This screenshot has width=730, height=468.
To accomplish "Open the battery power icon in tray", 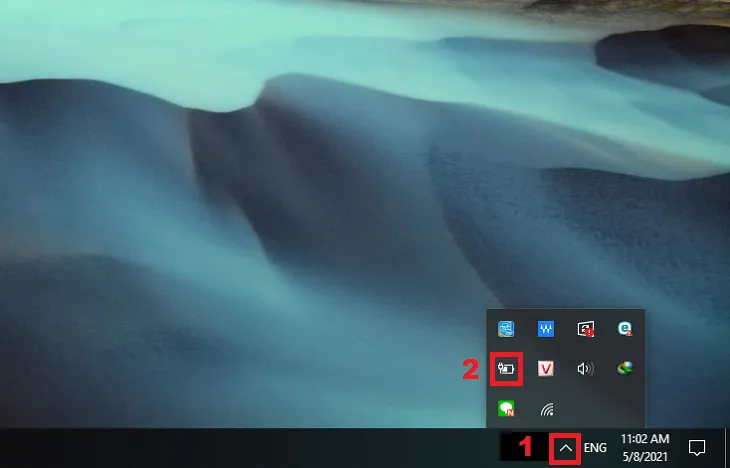I will click(506, 369).
